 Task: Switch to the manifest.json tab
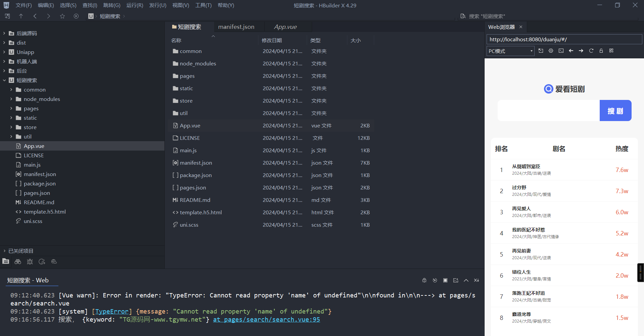236,27
